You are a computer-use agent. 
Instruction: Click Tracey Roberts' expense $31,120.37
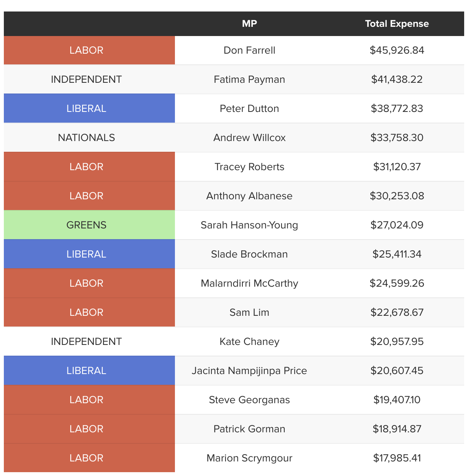point(397,167)
